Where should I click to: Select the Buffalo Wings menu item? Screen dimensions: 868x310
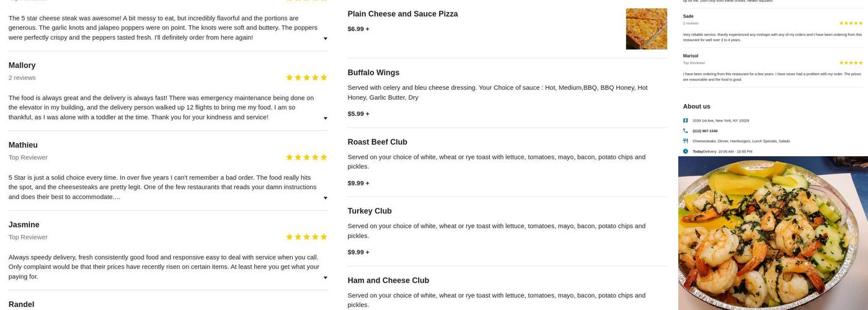(x=373, y=73)
